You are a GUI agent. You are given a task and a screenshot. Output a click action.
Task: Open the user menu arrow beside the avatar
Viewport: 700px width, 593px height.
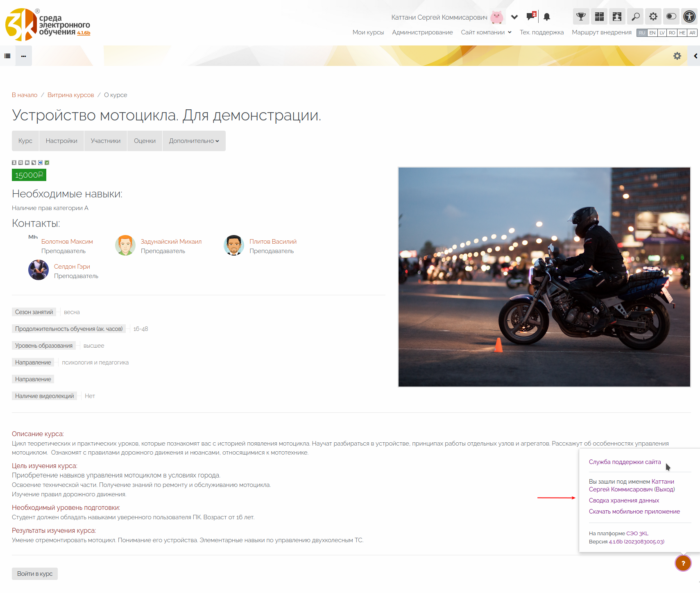click(514, 17)
